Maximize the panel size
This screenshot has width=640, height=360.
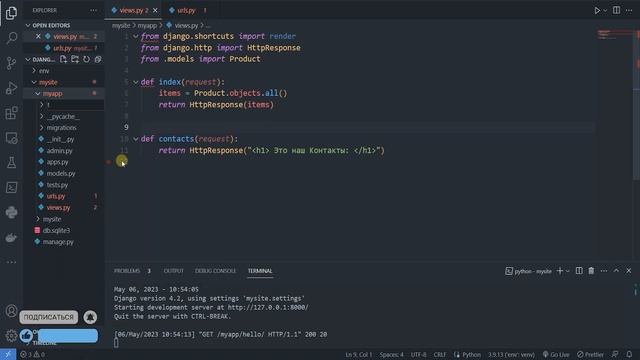[x=616, y=271]
